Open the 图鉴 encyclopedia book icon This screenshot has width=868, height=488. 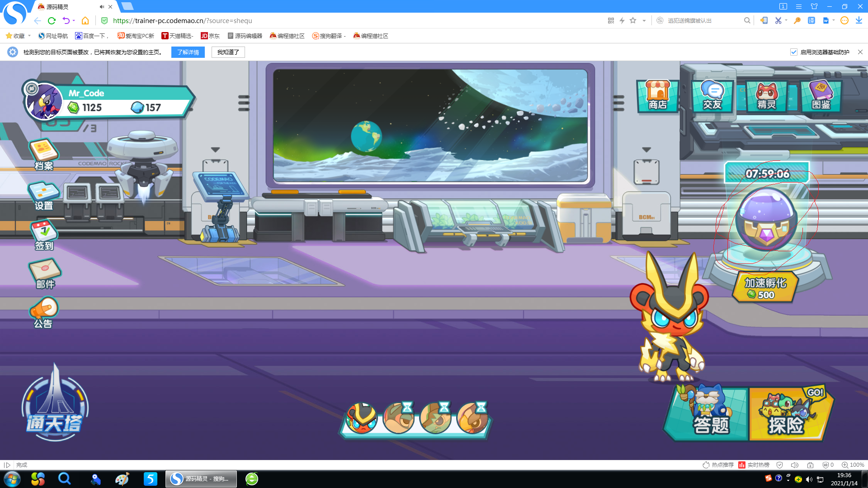click(x=821, y=95)
